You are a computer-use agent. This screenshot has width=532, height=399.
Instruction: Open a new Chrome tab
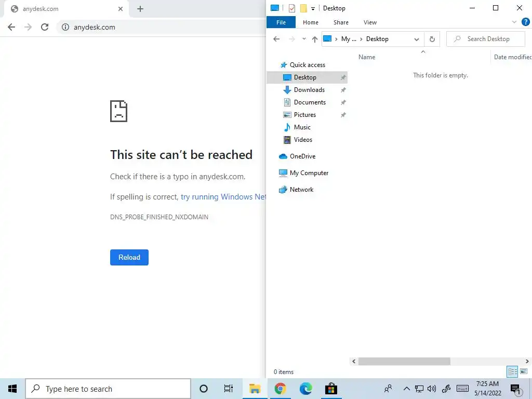click(140, 9)
